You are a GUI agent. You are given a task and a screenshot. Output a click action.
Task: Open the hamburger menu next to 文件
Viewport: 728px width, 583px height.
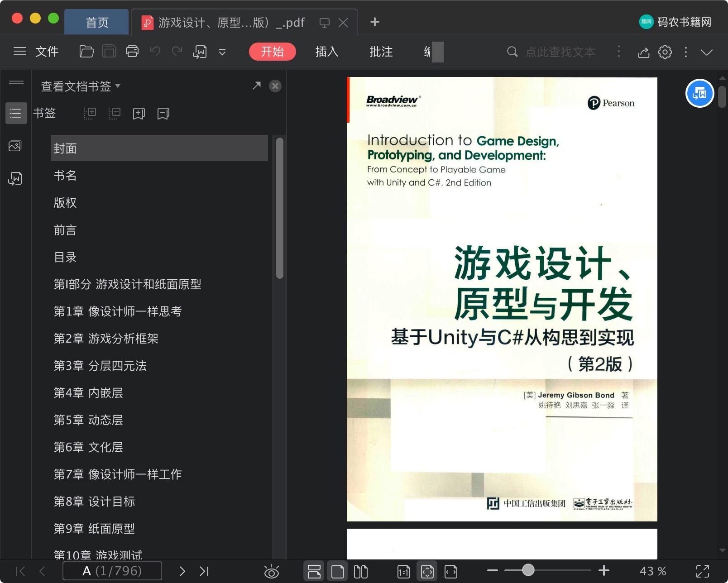click(x=20, y=52)
